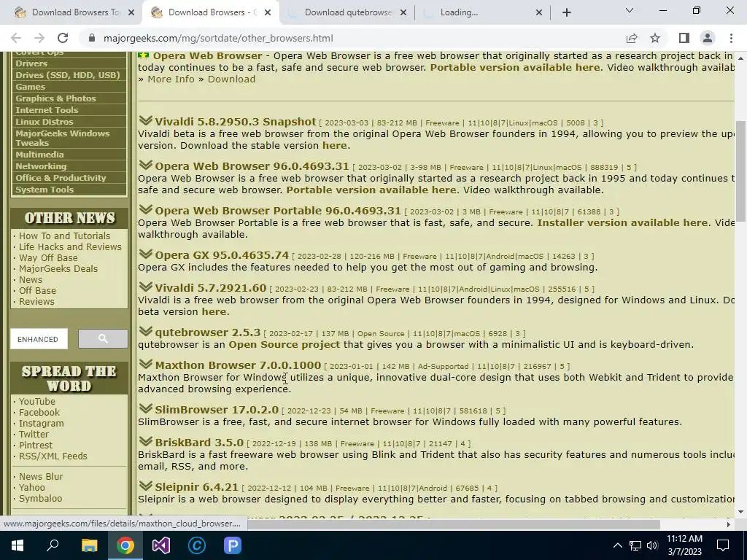Open the tab search chevron
This screenshot has width=747, height=560.
630,10
